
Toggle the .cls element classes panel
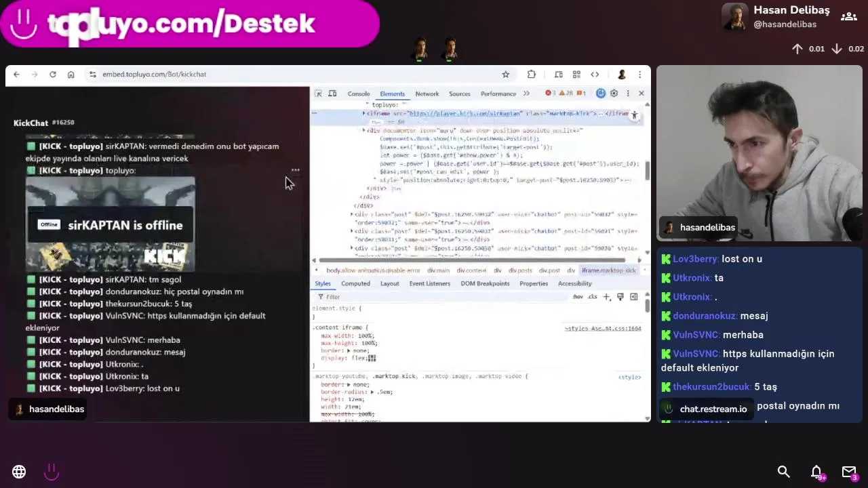point(593,297)
